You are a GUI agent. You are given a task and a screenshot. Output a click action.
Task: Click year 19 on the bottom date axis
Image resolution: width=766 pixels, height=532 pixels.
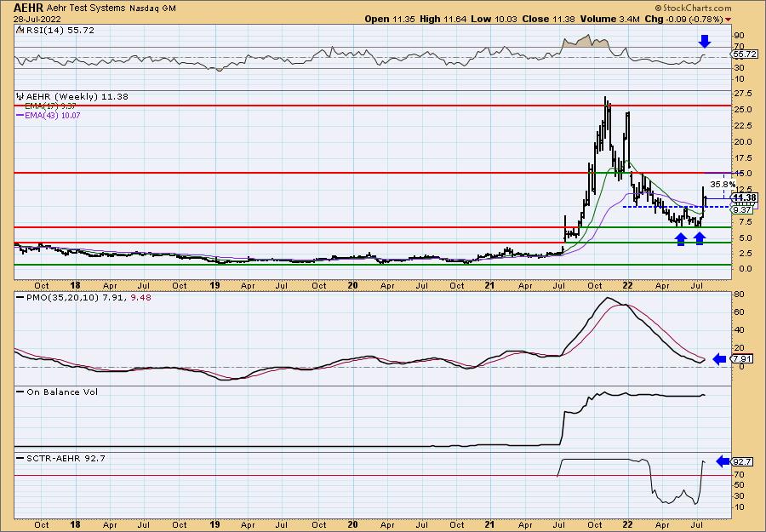(x=214, y=524)
